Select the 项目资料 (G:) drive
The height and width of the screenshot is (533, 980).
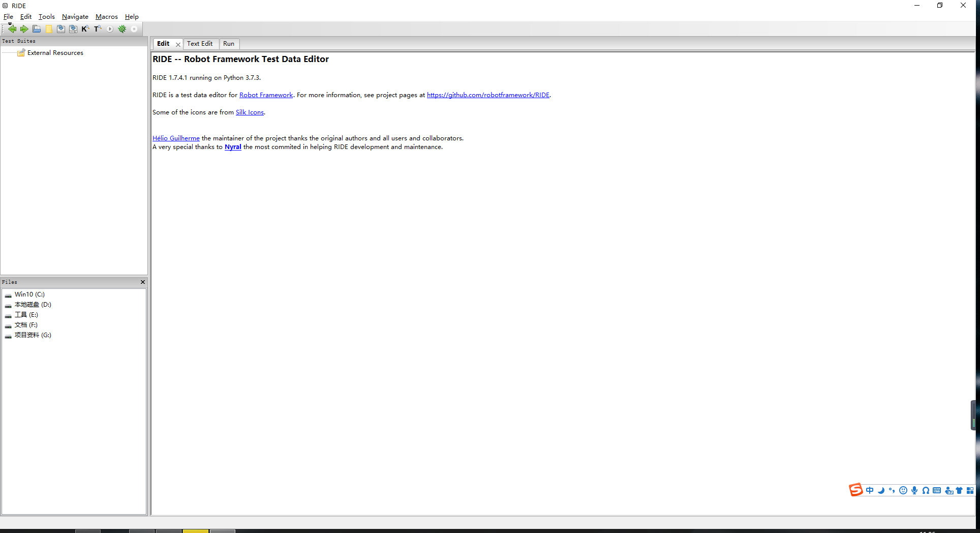pyautogui.click(x=33, y=335)
